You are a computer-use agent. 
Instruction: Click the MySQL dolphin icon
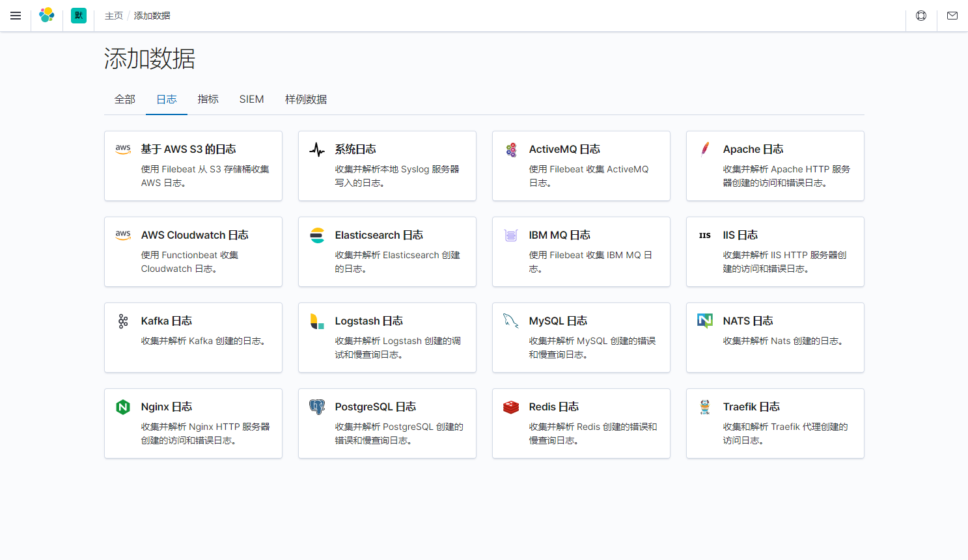click(x=511, y=321)
